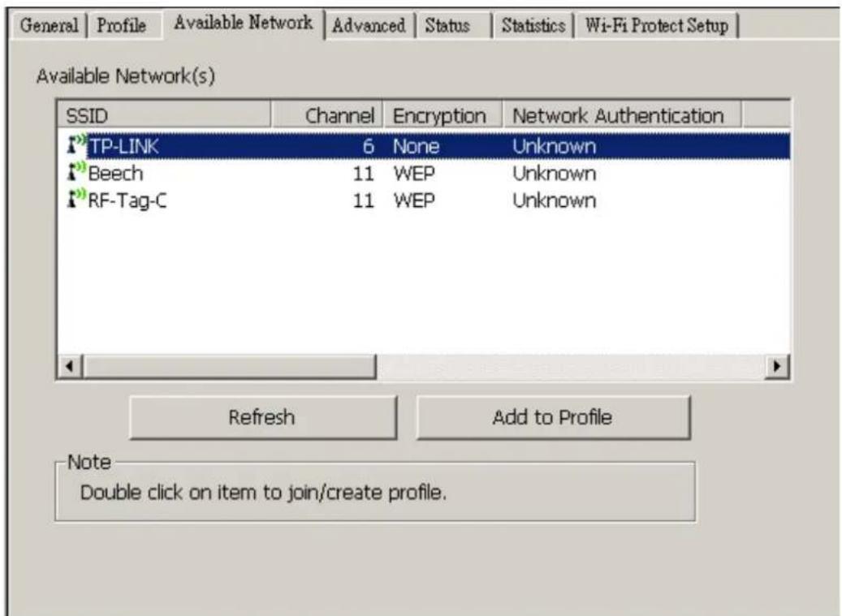
Task: Click the horizontal scrollbar thumb
Action: click(x=229, y=367)
